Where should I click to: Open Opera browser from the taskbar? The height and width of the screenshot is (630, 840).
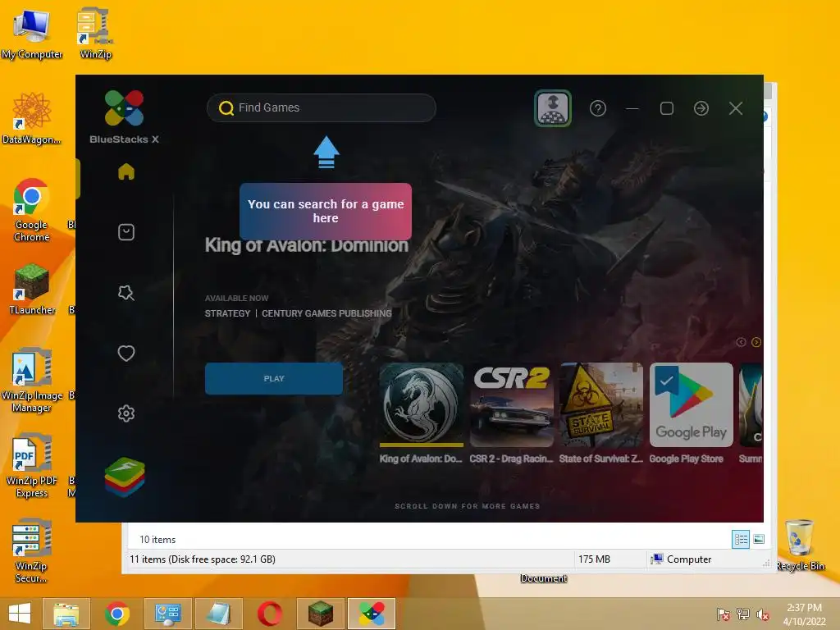pyautogui.click(x=269, y=614)
